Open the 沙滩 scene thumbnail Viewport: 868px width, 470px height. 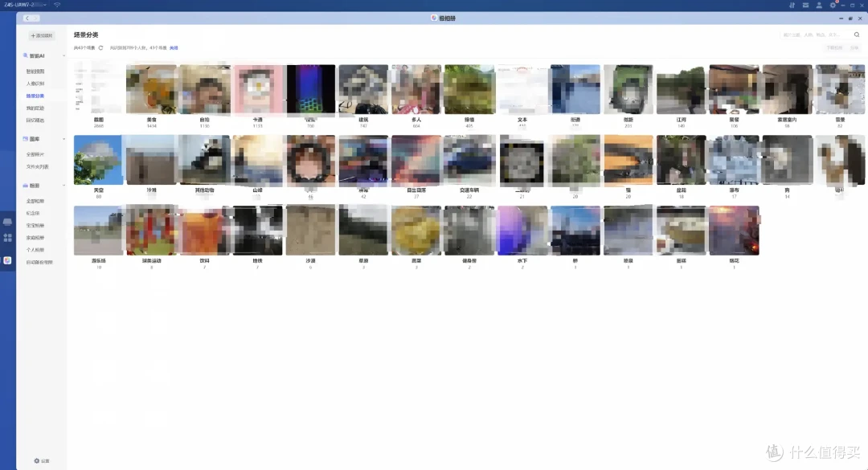(x=152, y=160)
